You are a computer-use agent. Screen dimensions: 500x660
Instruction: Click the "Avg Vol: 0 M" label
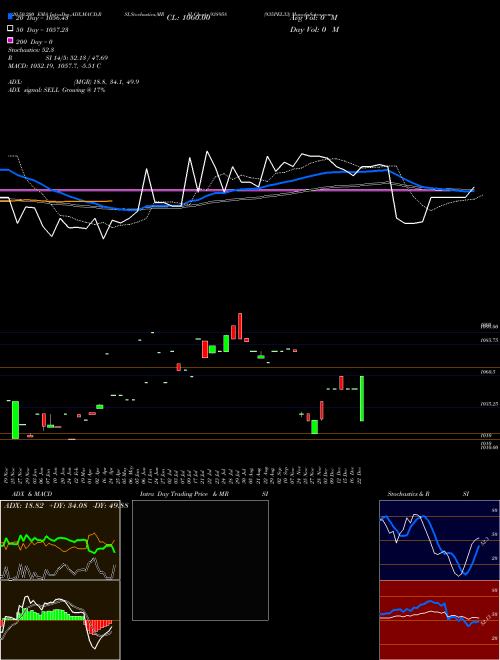[314, 18]
